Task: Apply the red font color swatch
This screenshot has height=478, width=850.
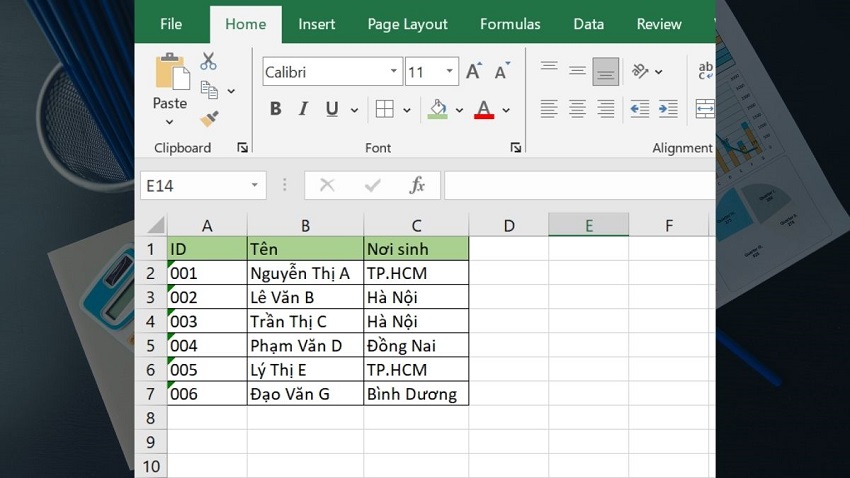Action: click(484, 109)
